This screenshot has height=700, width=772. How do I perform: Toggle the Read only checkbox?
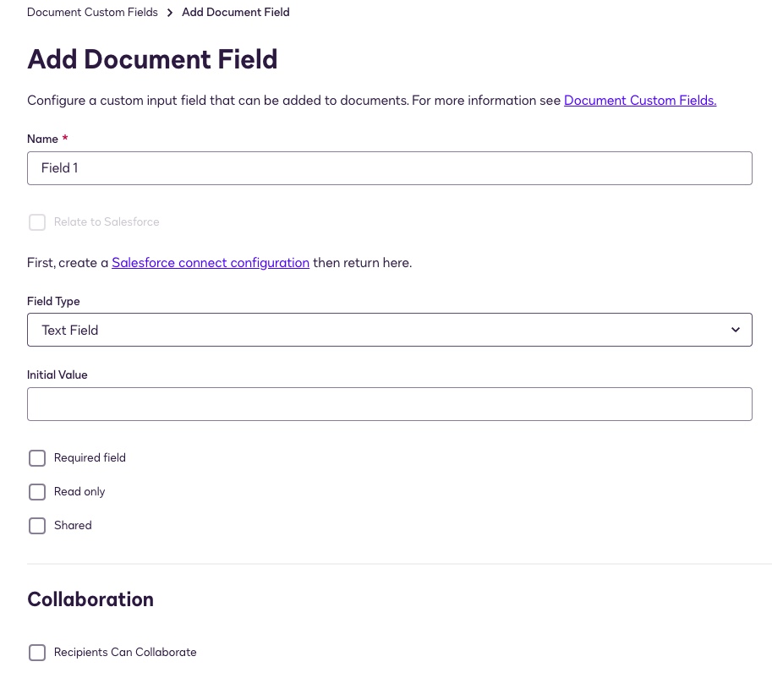[37, 491]
